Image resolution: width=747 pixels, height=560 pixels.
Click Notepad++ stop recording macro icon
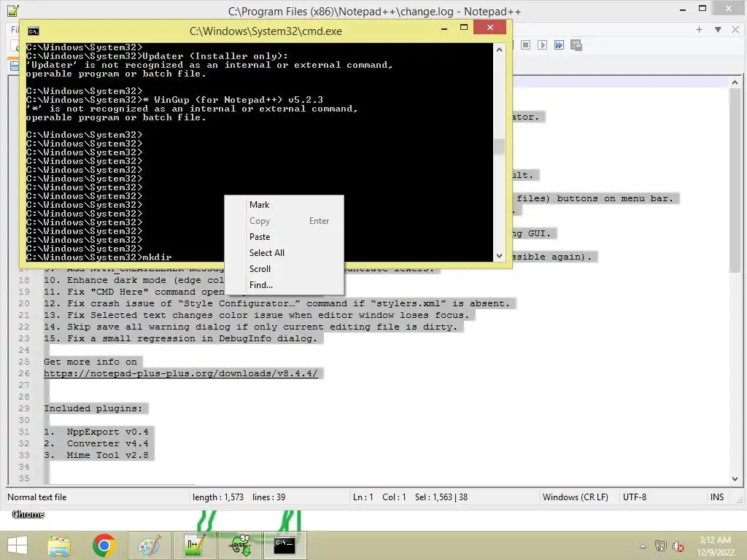click(525, 44)
